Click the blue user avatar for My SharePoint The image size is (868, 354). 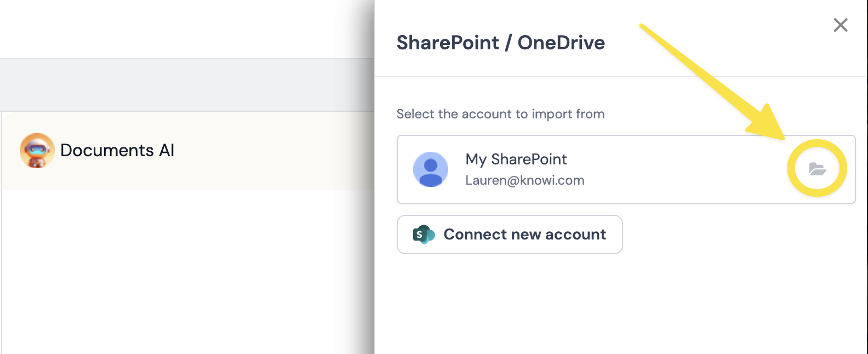430,169
